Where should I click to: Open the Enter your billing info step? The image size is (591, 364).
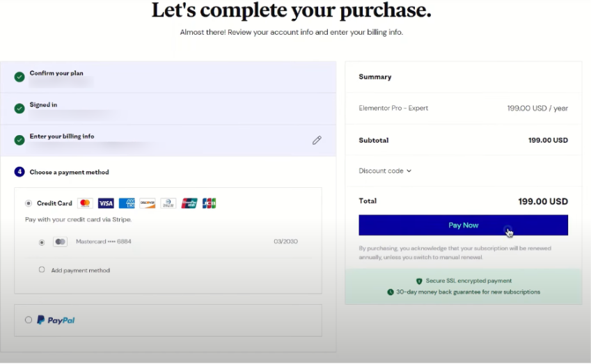(x=168, y=140)
